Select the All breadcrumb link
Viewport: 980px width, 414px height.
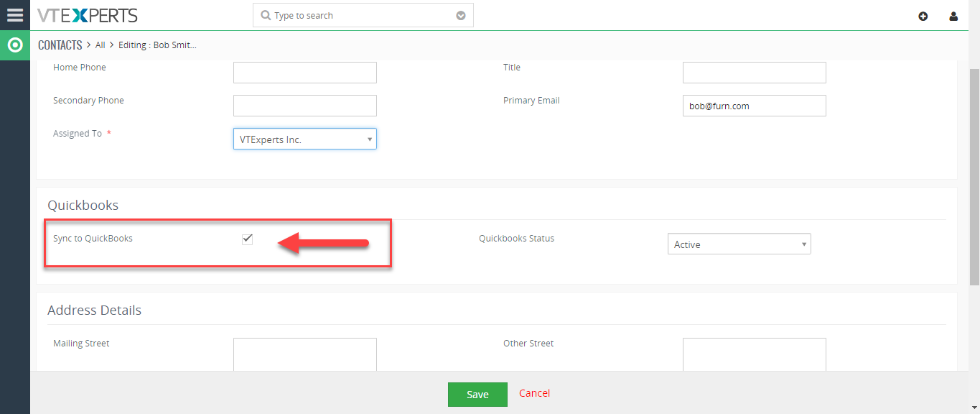pyautogui.click(x=101, y=45)
